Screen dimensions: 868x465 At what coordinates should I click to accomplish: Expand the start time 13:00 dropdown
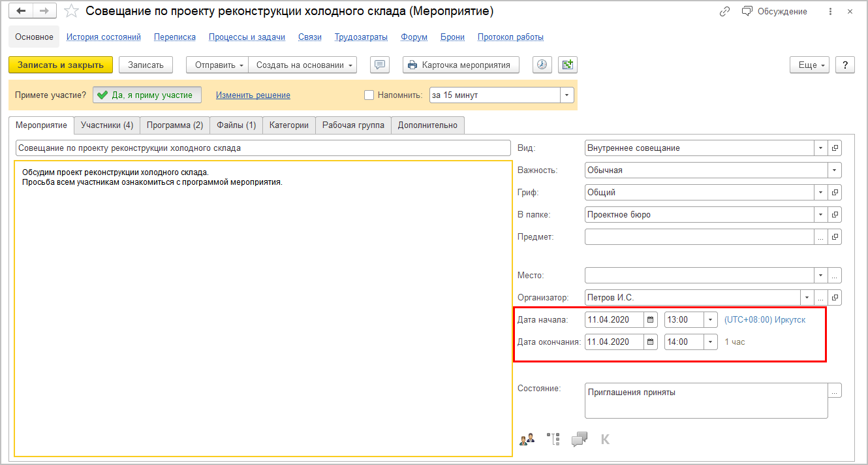[711, 320]
